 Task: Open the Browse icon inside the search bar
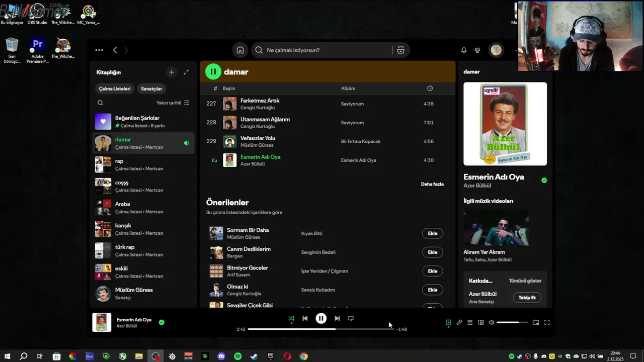(400, 50)
